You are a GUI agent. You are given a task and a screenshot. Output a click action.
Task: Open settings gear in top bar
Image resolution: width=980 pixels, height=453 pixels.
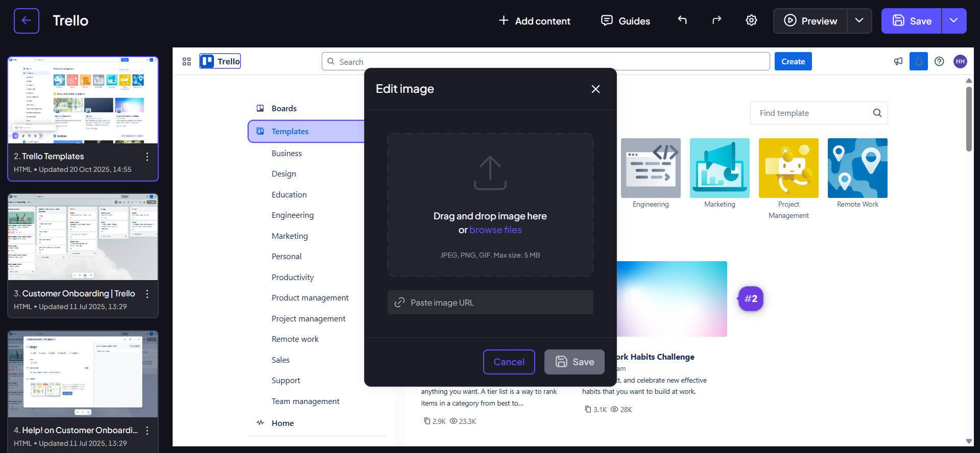click(x=751, y=20)
